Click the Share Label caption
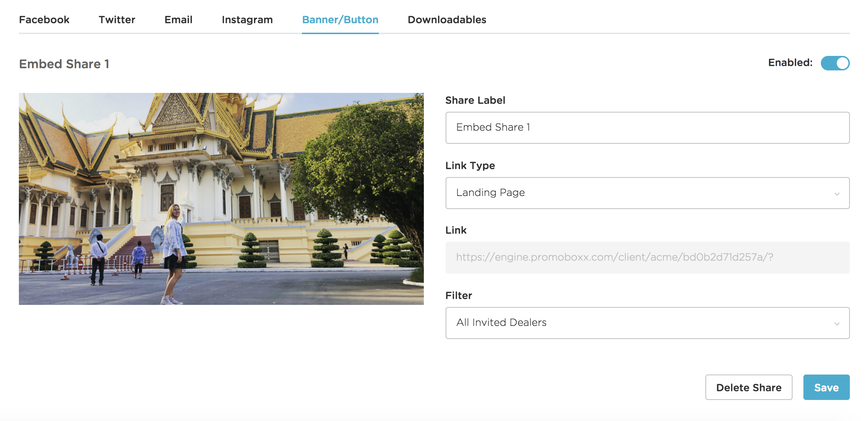The width and height of the screenshot is (868, 421). (475, 100)
